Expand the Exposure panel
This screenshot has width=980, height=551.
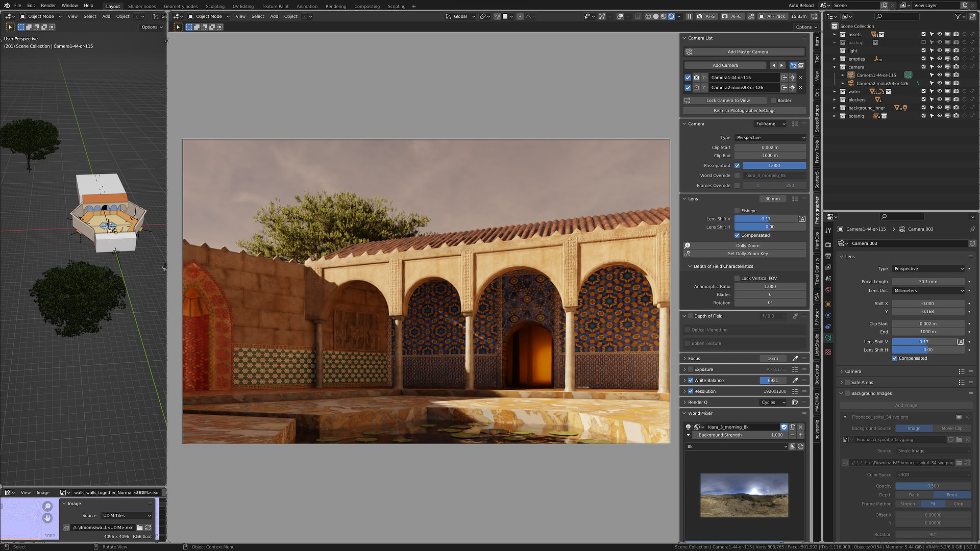click(x=684, y=369)
